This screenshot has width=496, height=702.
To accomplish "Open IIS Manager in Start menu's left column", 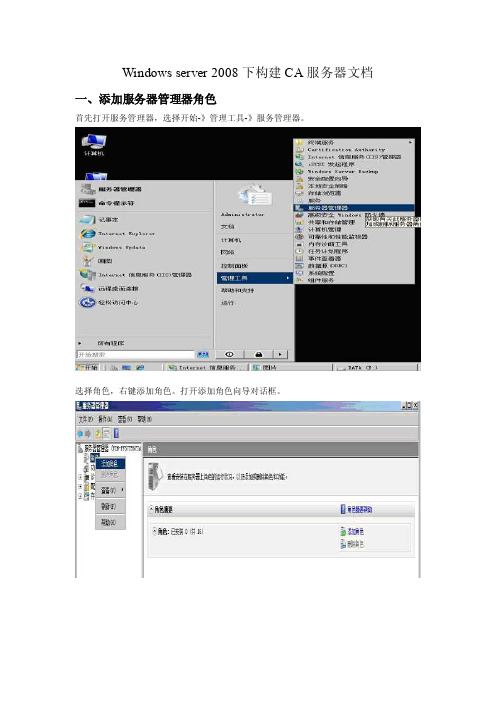I will [x=136, y=274].
